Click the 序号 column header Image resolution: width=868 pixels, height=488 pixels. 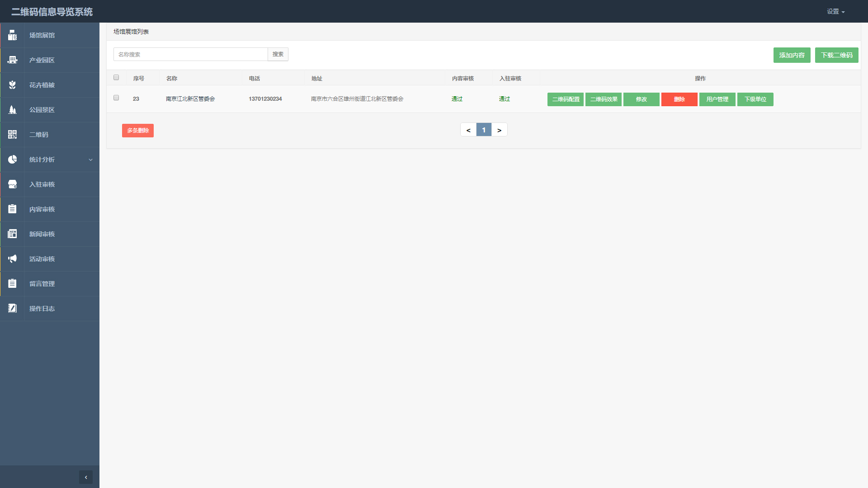(x=139, y=79)
